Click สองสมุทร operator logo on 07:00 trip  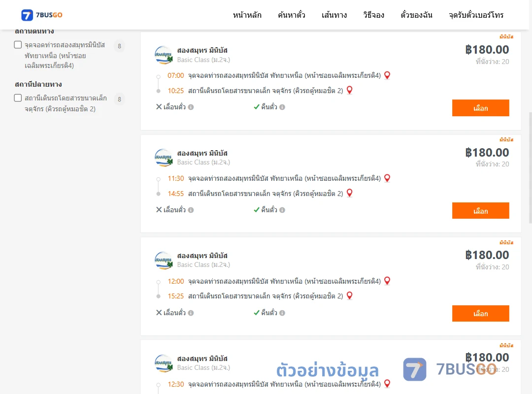pos(164,55)
